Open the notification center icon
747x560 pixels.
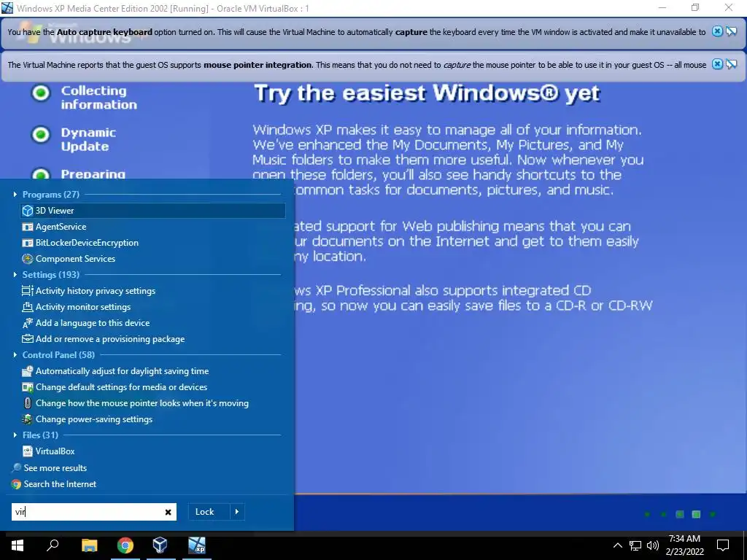pyautogui.click(x=723, y=545)
